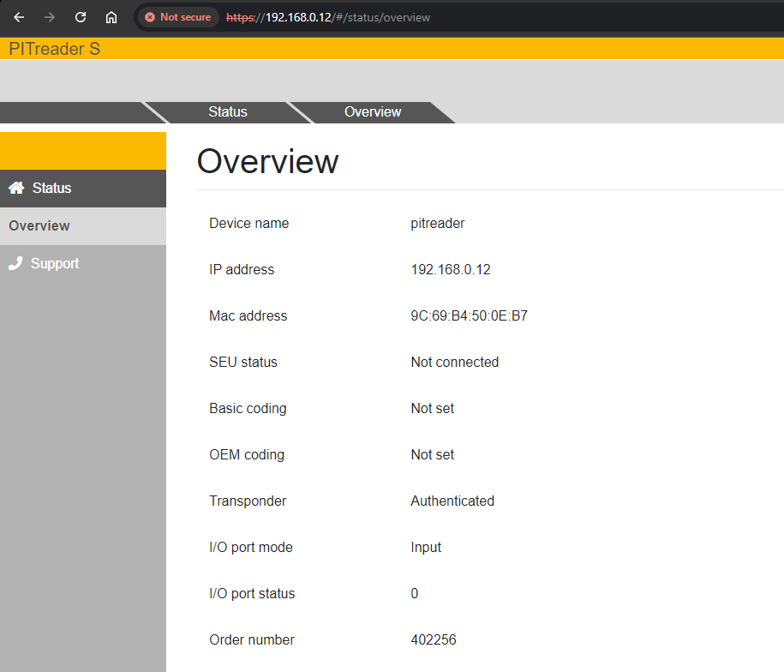Image resolution: width=784 pixels, height=672 pixels.
Task: Click the Overview page heading
Action: point(267,161)
